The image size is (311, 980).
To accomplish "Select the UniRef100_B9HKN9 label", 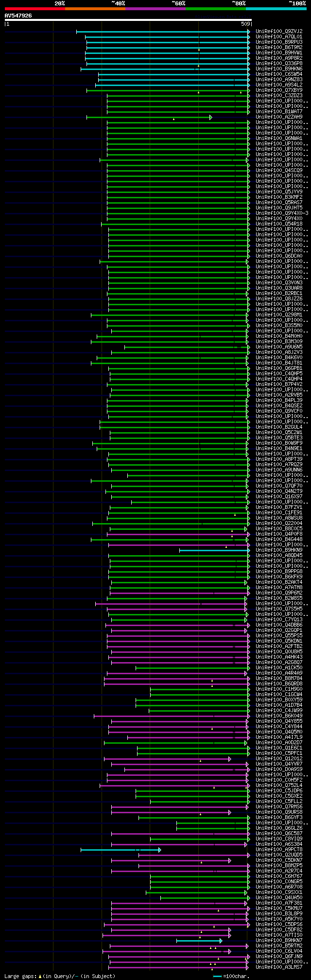I will click(279, 550).
